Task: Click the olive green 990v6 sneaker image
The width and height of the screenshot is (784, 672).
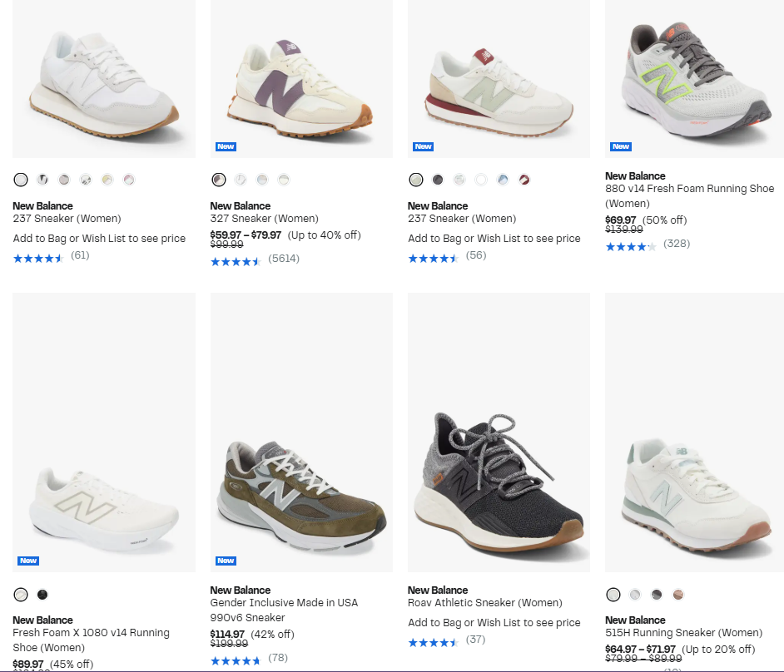Action: pos(301,491)
